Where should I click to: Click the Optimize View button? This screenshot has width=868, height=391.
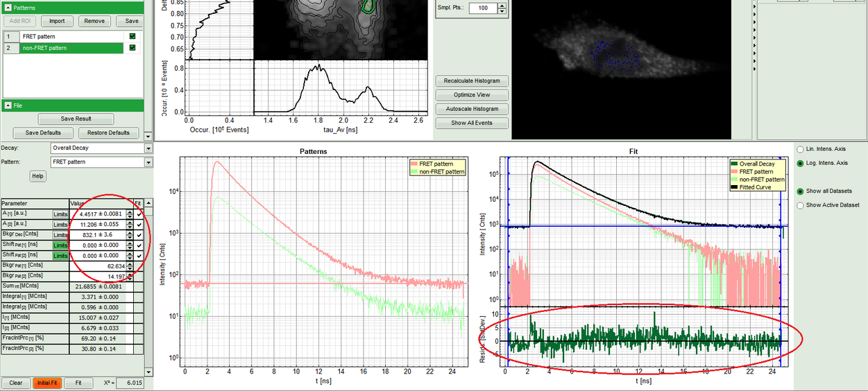click(x=472, y=95)
